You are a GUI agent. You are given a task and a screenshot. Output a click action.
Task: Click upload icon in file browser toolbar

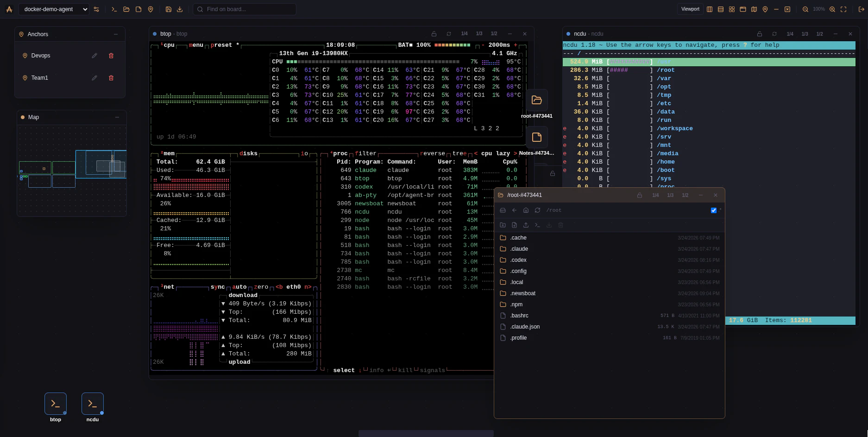click(x=526, y=225)
